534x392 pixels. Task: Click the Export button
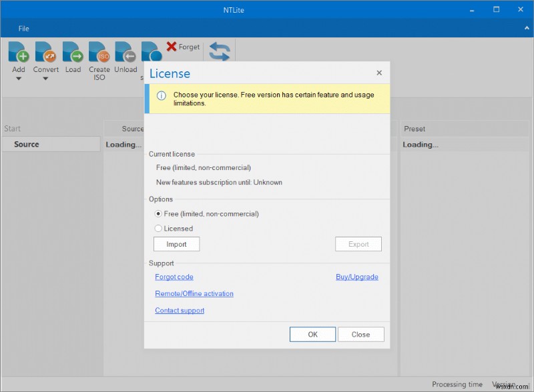[358, 244]
